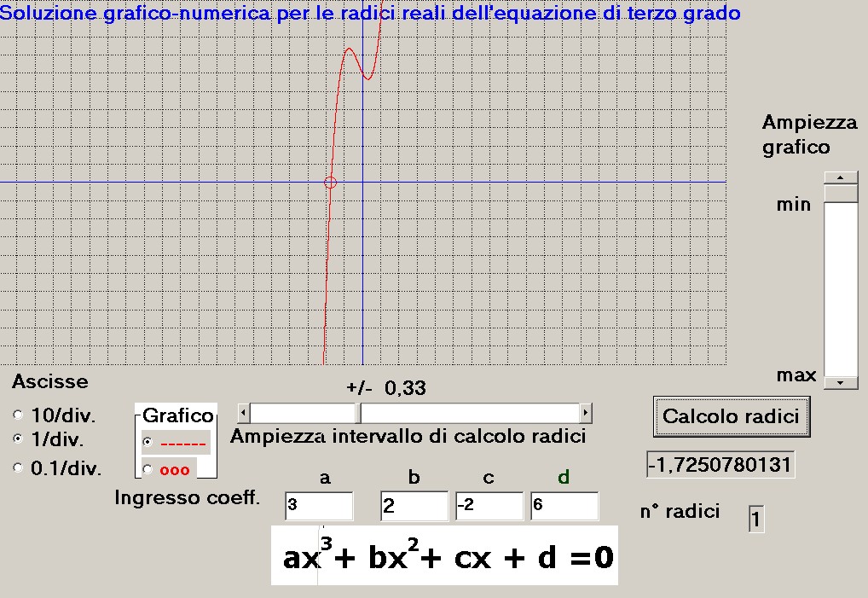Click right arrow of interval width scrollbar
Screen dimensions: 868x598
tap(585, 414)
